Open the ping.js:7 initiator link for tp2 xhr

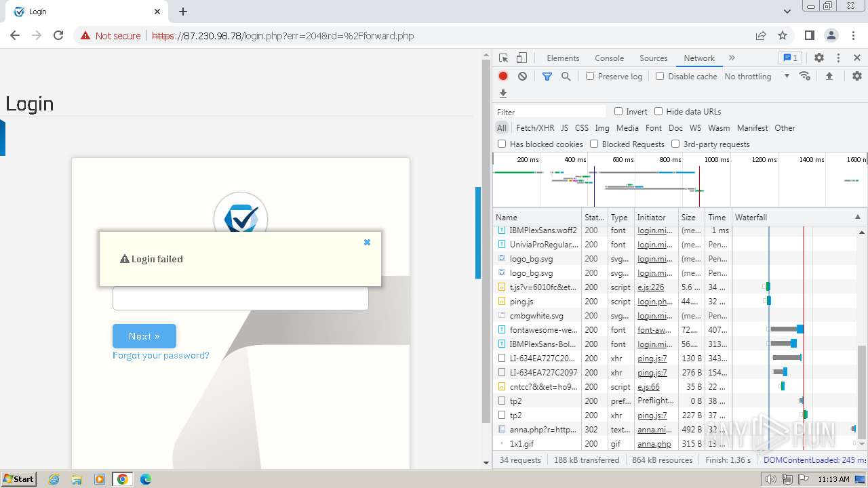[x=652, y=415]
